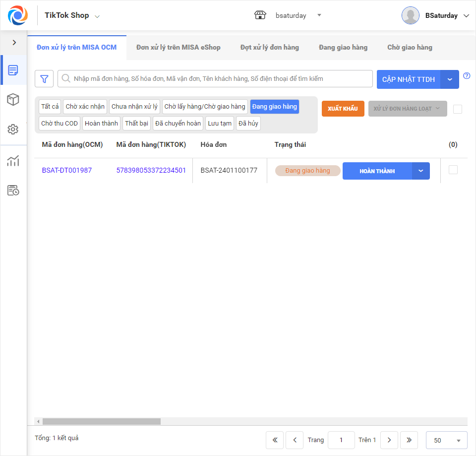Go to previous page button
Image resolution: width=476 pixels, height=456 pixels.
(x=295, y=440)
